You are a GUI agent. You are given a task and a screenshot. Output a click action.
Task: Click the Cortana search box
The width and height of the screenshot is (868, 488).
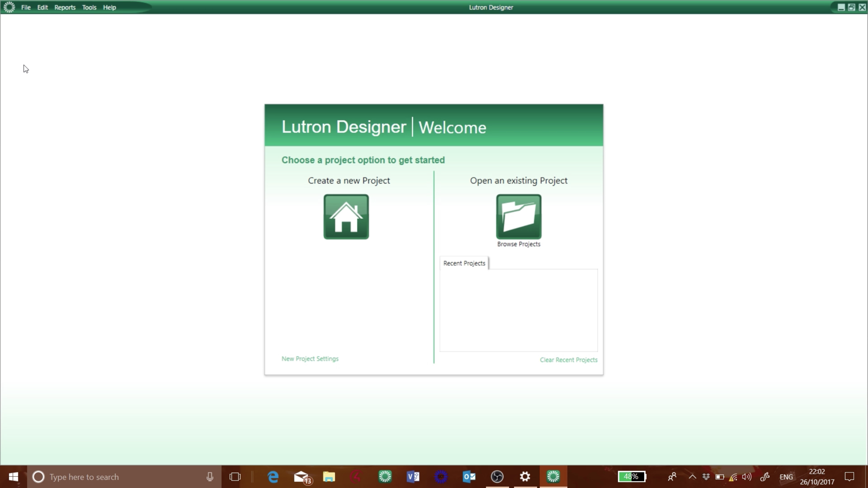point(124,477)
